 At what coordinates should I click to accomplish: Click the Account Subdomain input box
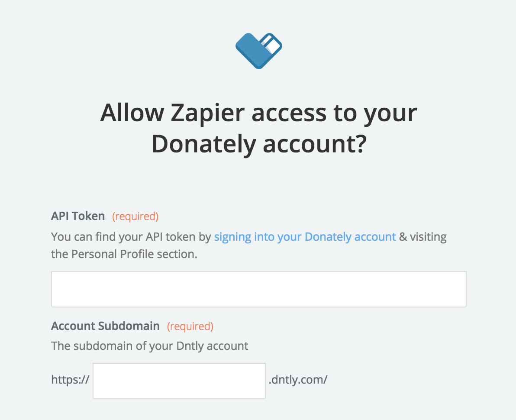[x=179, y=381]
